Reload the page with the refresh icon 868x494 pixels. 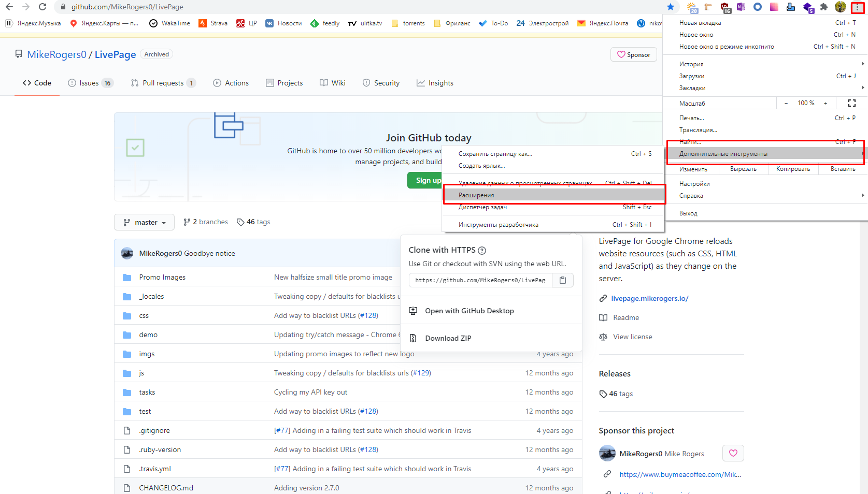[42, 7]
